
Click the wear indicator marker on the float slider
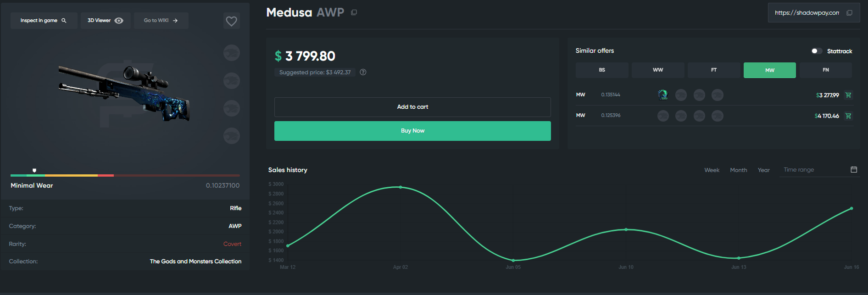[x=34, y=170]
